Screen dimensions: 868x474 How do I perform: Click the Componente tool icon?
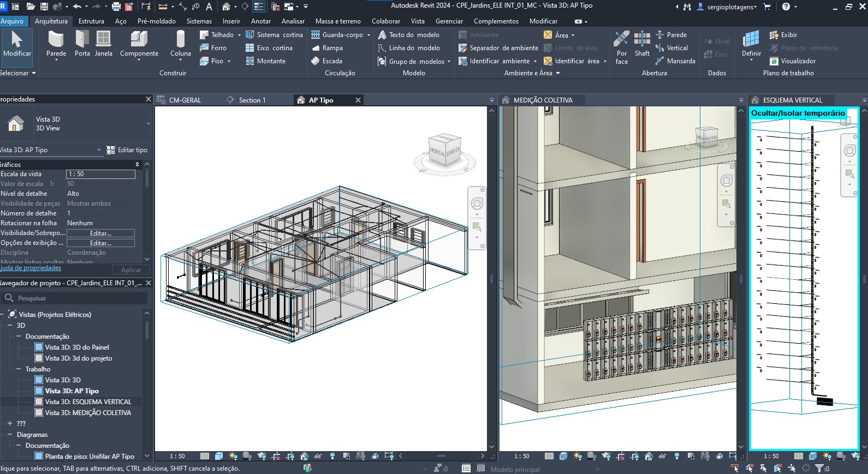(x=139, y=40)
